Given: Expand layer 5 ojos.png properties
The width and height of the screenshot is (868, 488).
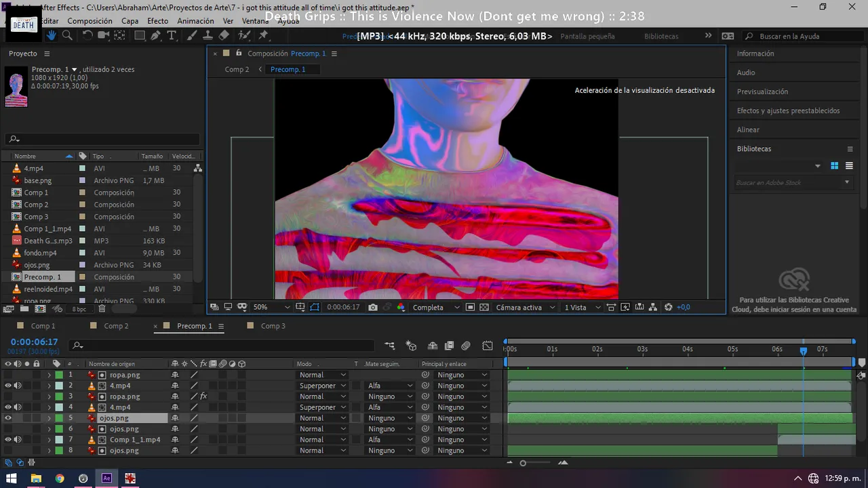Looking at the screenshot, I should (49, 418).
